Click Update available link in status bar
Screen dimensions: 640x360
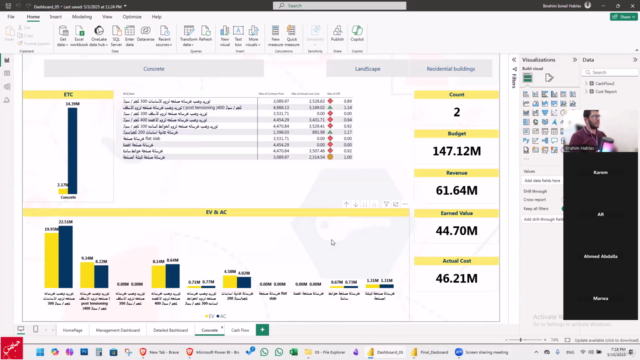point(607,340)
